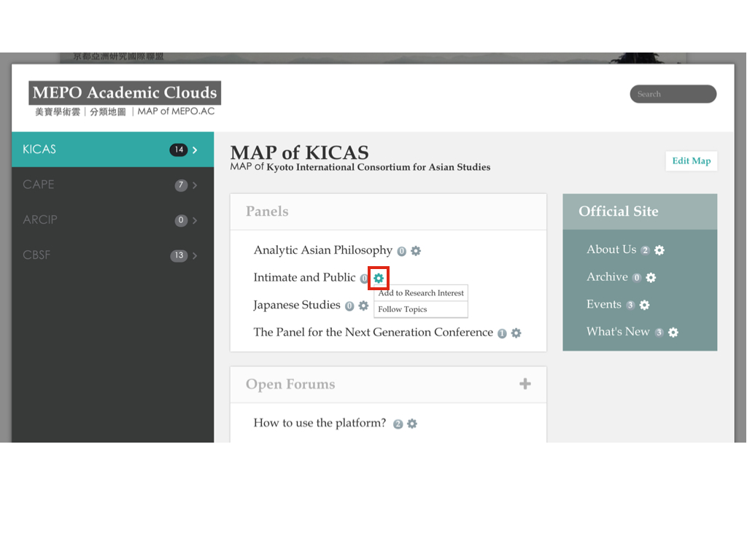Open The Panel for the Next Generation Conference
Viewport: 747px width, 560px height.
(373, 332)
